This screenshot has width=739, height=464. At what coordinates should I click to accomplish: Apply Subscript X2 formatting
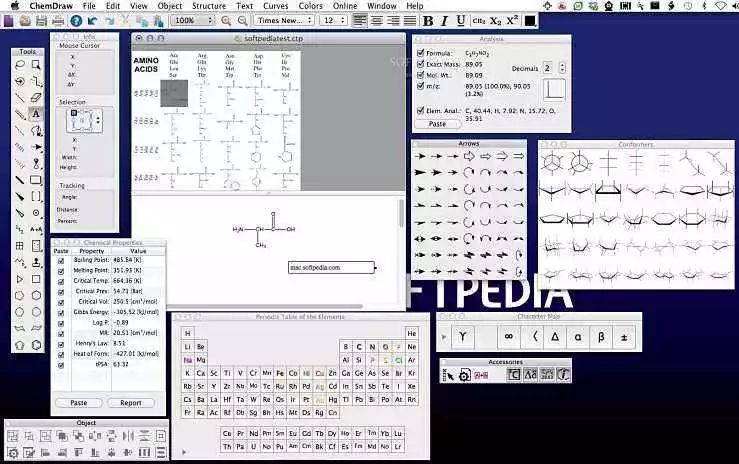(495, 21)
